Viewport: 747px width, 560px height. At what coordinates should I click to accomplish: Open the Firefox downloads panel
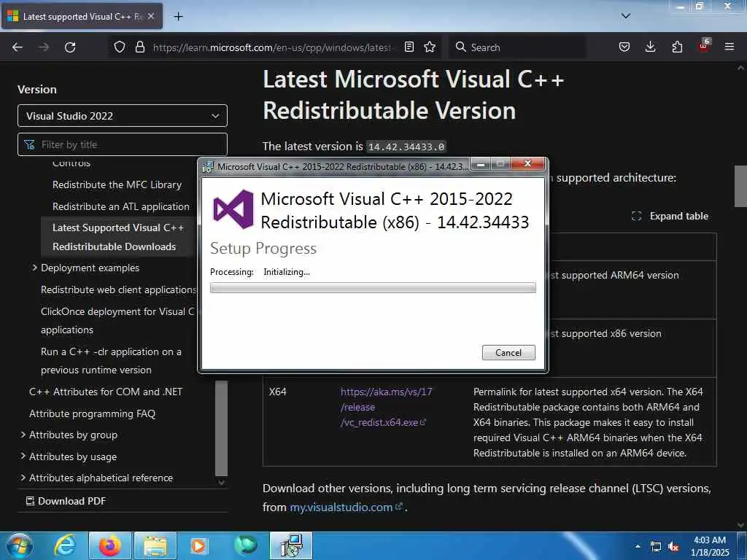[x=650, y=47]
